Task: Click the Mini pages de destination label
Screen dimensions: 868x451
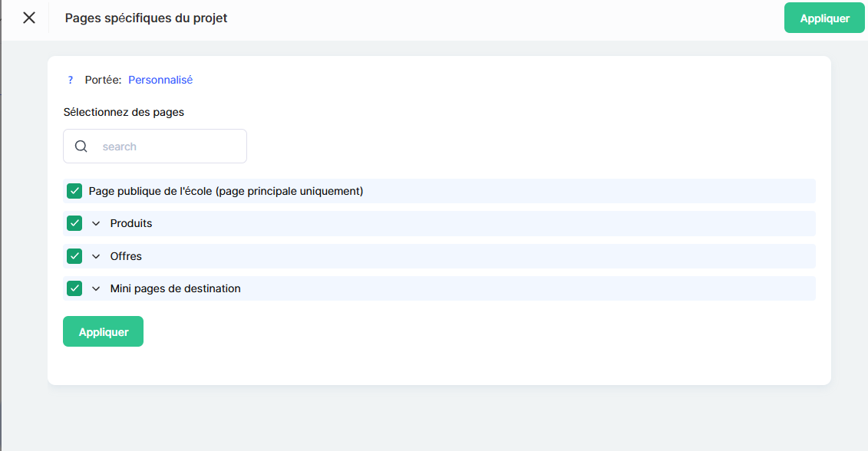Action: coord(175,289)
